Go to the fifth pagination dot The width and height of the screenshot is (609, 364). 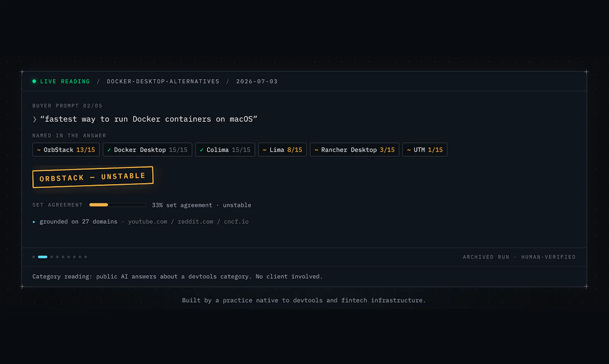click(x=63, y=257)
